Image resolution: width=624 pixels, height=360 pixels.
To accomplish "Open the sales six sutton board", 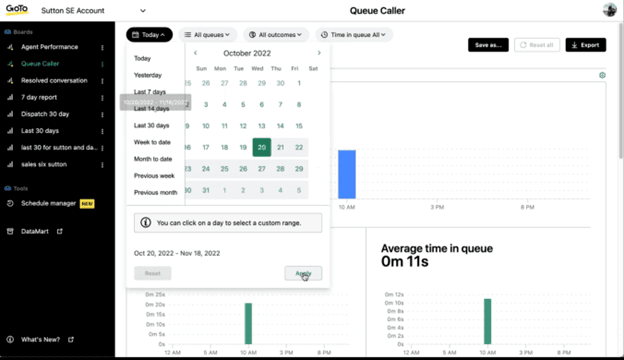I will pos(44,164).
